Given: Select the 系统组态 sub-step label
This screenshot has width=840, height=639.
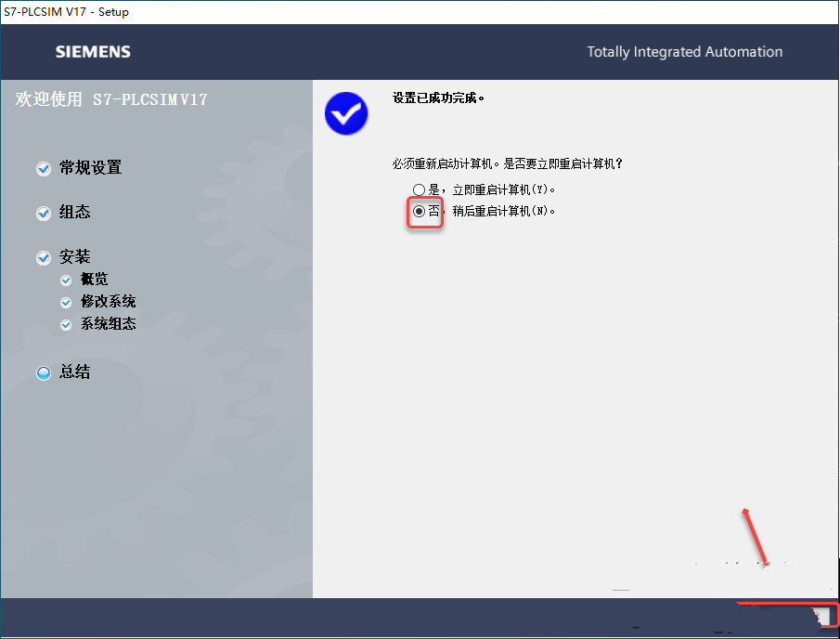Looking at the screenshot, I should click(x=109, y=323).
